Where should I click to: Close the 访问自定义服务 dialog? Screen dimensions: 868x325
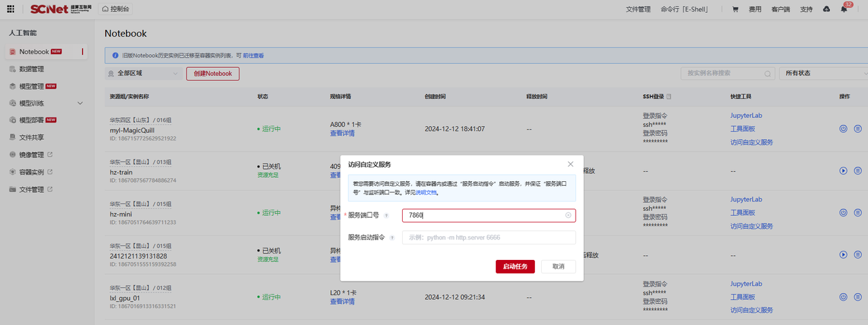tap(570, 164)
